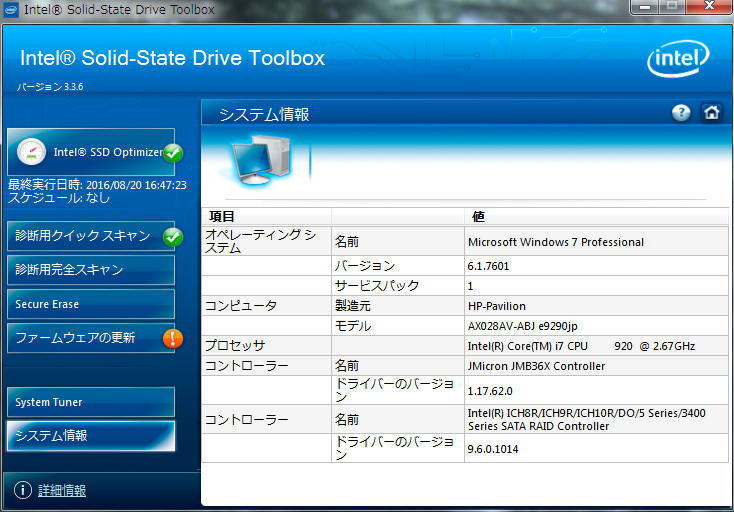Viewport: 734px width, 512px height.
Task: Select Intel ICH8R SATA RAID Controller cell
Action: click(x=596, y=419)
